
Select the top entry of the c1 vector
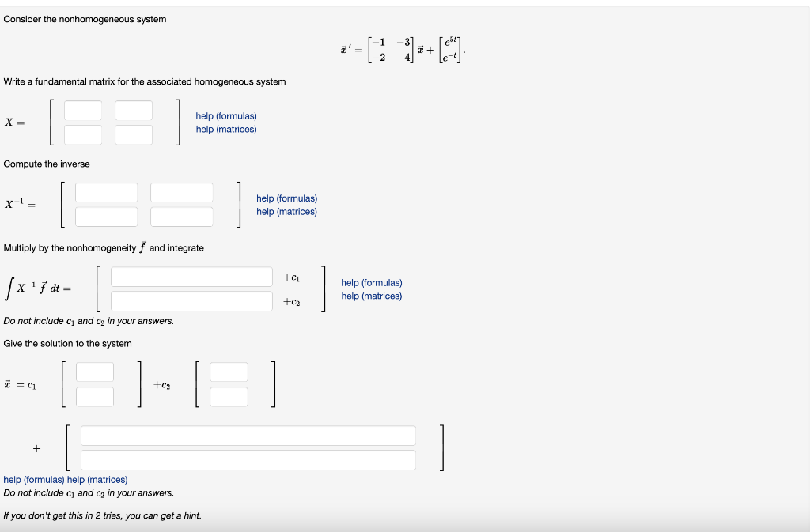pos(94,371)
